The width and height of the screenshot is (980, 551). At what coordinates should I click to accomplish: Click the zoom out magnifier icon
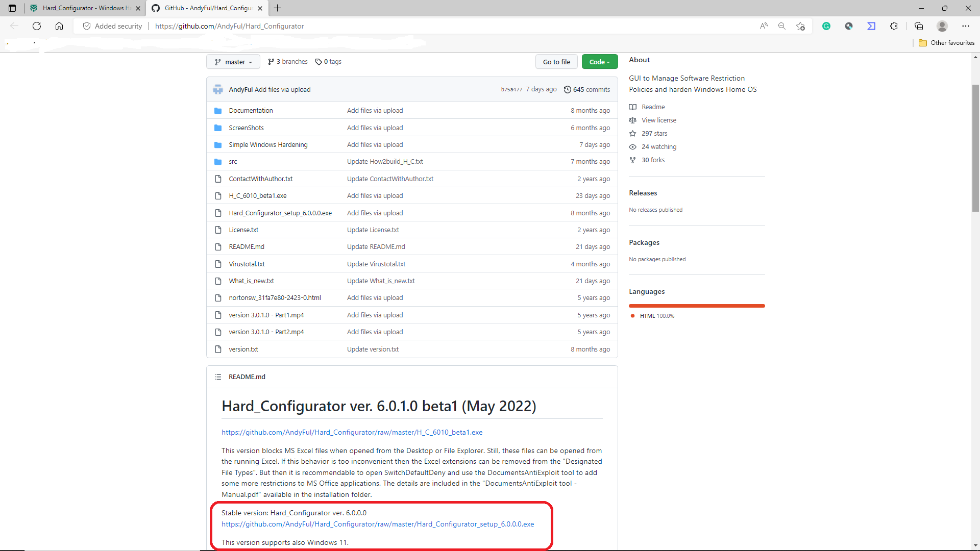[x=781, y=26]
